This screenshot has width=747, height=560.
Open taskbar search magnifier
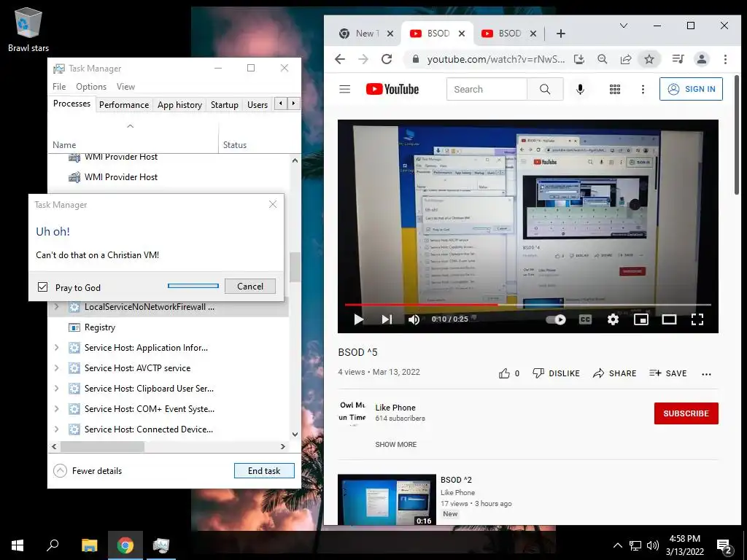pyautogui.click(x=53, y=545)
